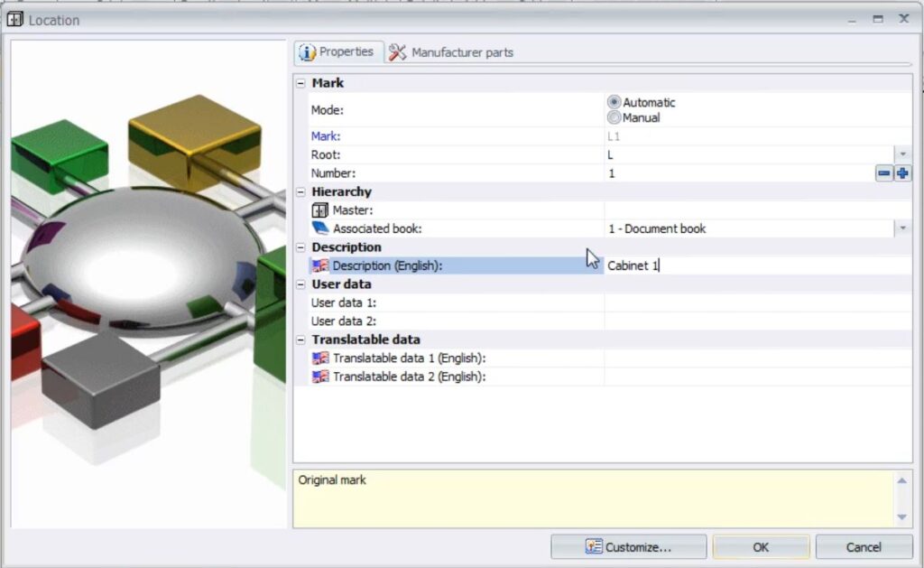
Task: Confirm with the OK button
Action: pos(761,546)
